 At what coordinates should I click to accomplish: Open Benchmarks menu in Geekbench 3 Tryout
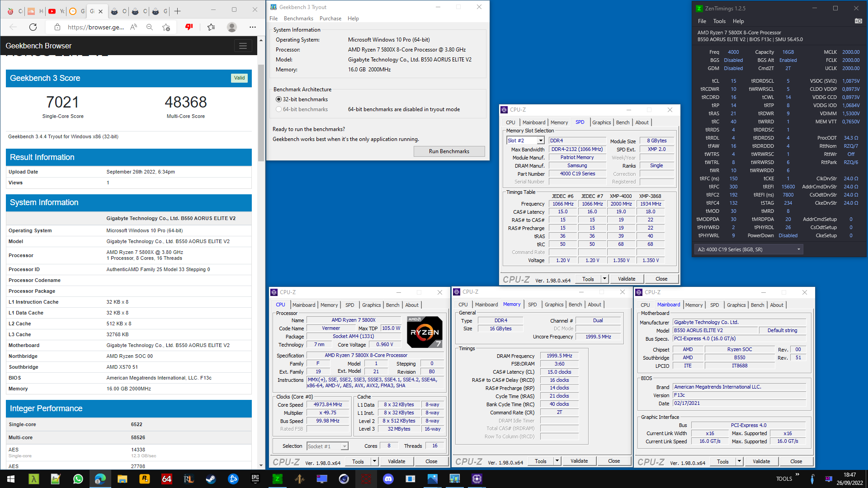[298, 19]
